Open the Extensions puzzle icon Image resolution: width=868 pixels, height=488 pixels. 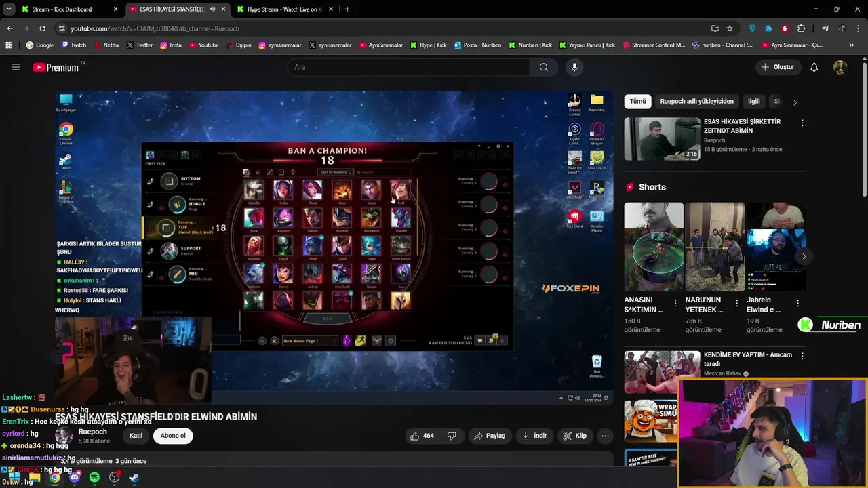coord(802,28)
